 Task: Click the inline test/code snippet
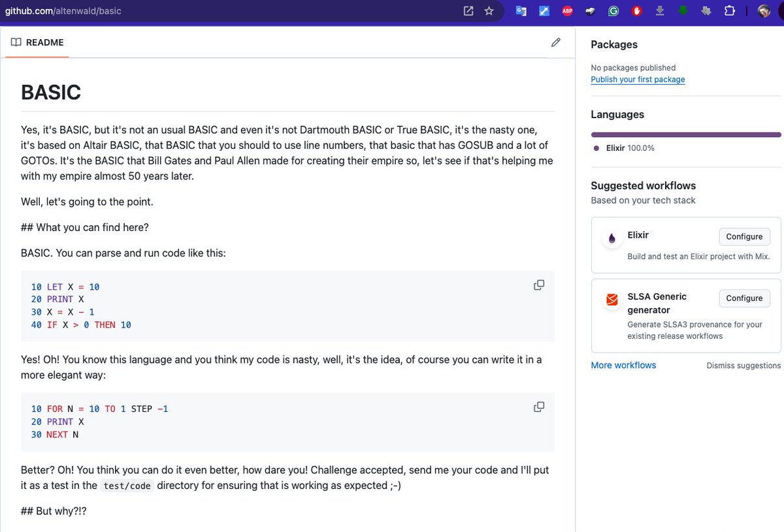click(x=127, y=486)
